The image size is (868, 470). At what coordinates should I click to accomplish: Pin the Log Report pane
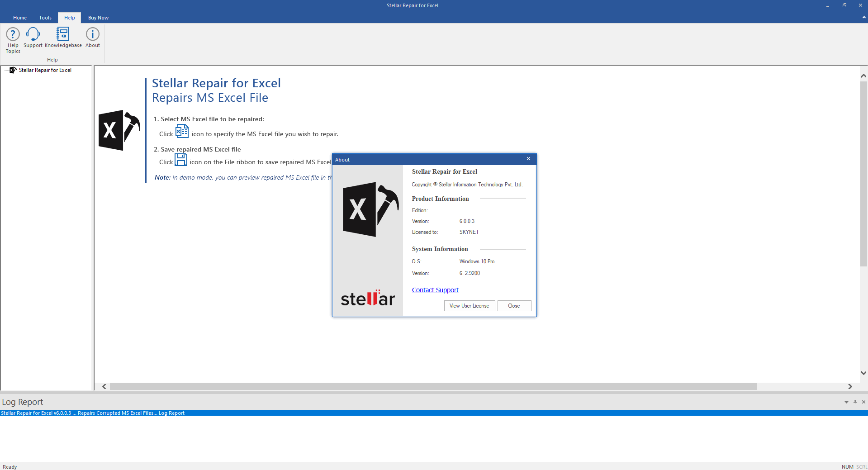coord(855,402)
